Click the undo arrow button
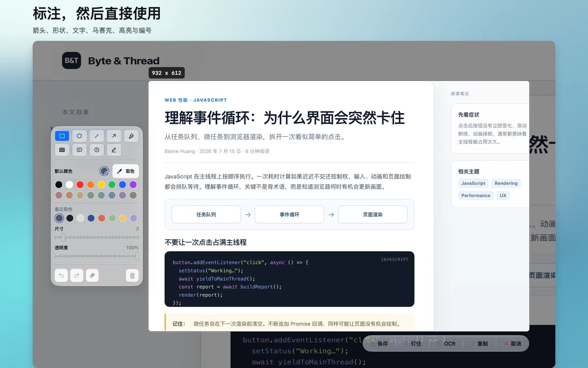 (61, 275)
